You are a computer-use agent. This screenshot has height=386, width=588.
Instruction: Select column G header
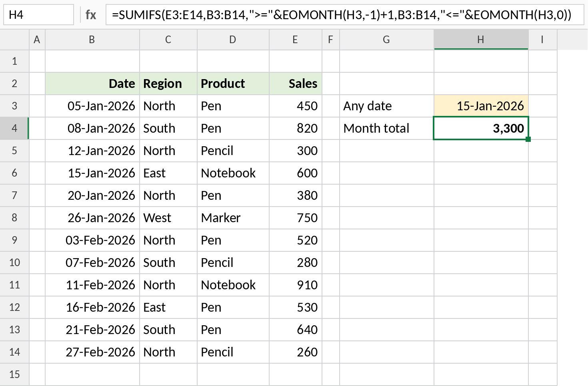[x=387, y=40]
